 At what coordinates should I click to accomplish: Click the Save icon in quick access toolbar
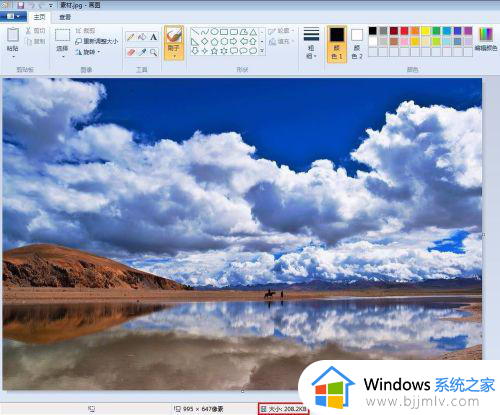click(x=21, y=5)
